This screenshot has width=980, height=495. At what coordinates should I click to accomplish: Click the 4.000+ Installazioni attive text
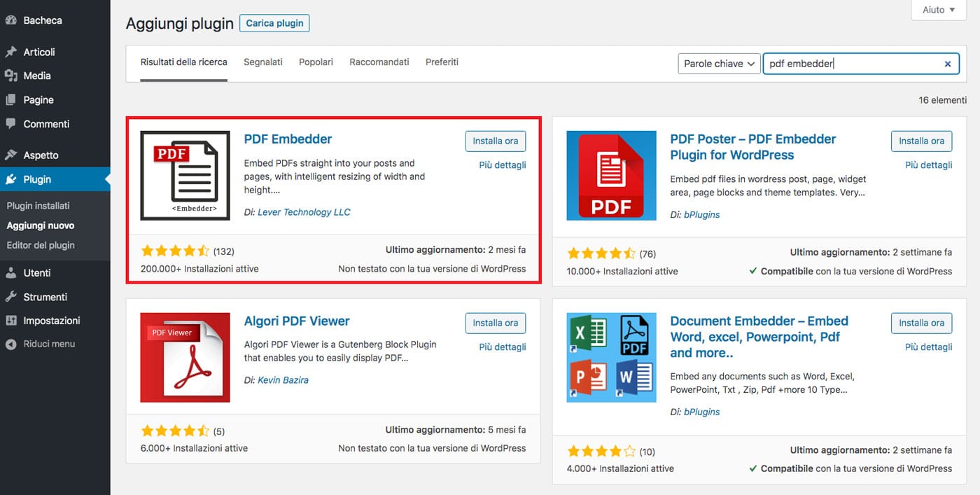[620, 469]
